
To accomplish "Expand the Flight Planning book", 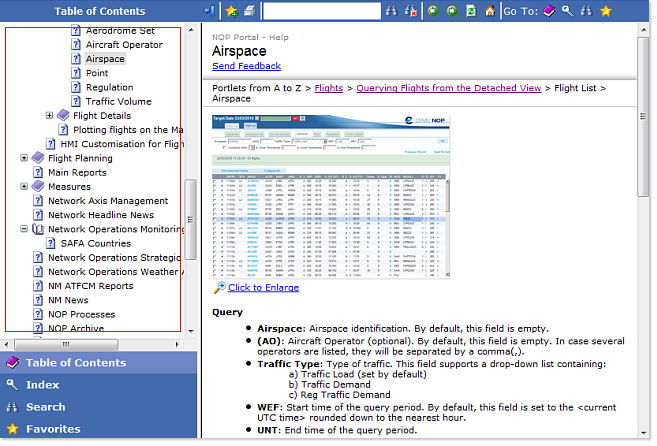I will click(x=25, y=158).
